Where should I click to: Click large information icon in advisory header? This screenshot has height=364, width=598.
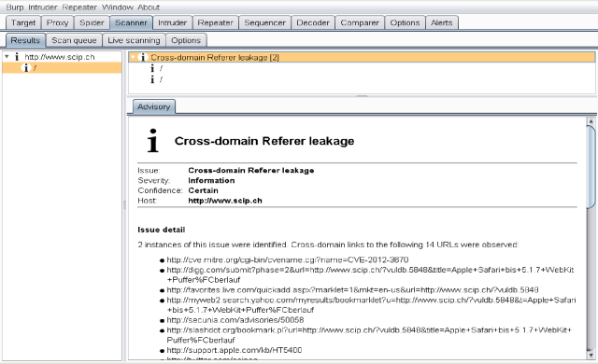pyautogui.click(x=152, y=141)
